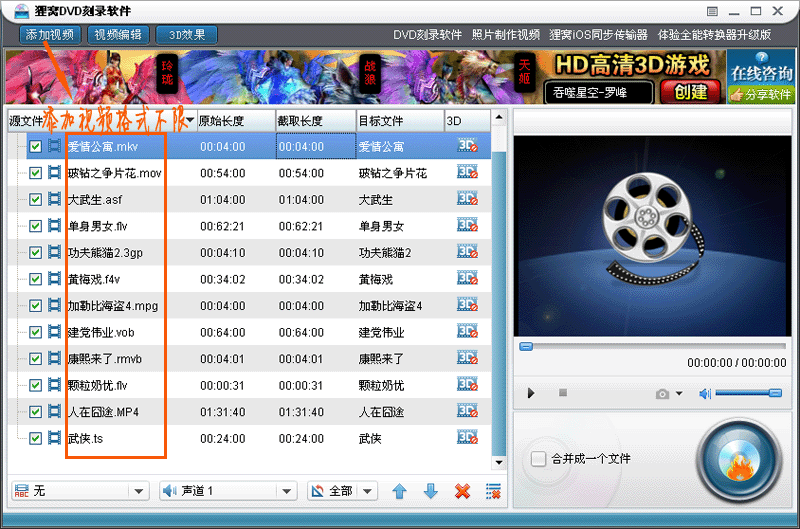
Task: Uncheck the 玻钻之争片花.mov checkbox
Action: [x=35, y=173]
